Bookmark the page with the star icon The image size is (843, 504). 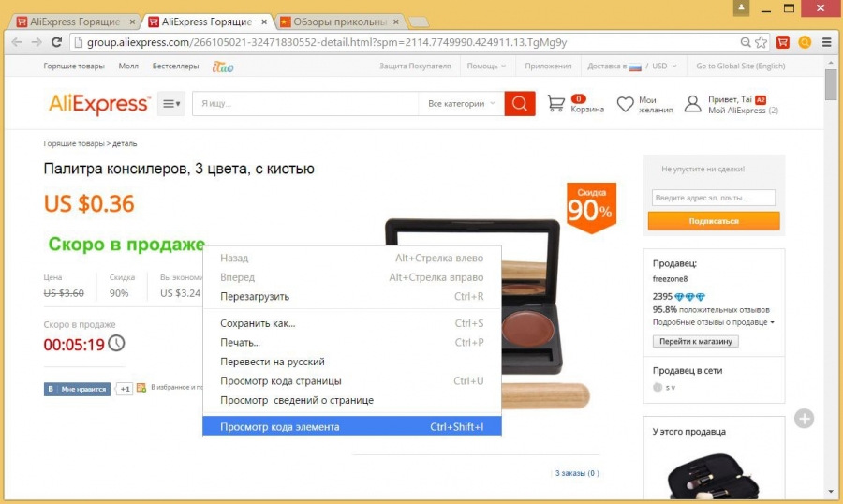coord(761,42)
